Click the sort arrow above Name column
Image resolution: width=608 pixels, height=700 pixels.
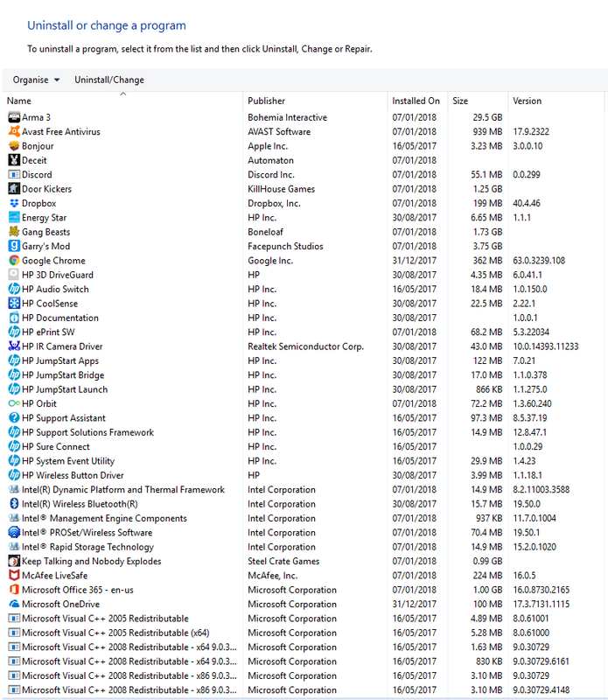tap(123, 94)
